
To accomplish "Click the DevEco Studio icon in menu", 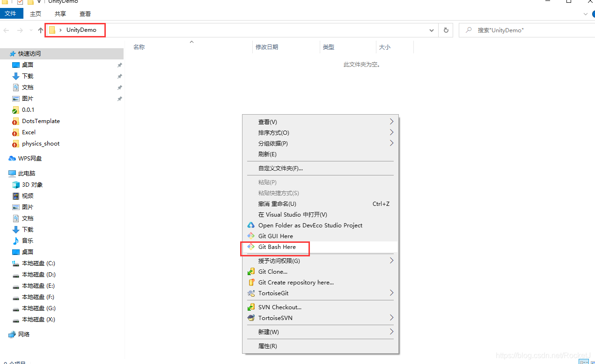I will (x=251, y=225).
